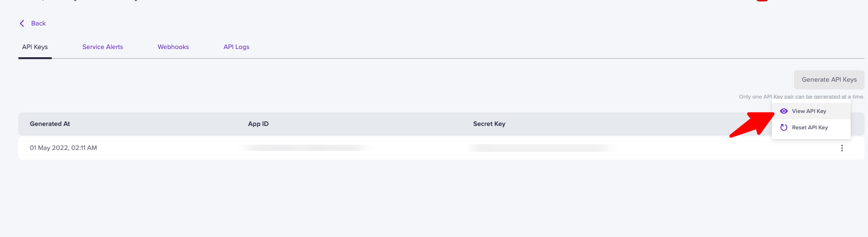The height and width of the screenshot is (237, 868).
Task: Open the three-dot row options menu
Action: tap(842, 148)
